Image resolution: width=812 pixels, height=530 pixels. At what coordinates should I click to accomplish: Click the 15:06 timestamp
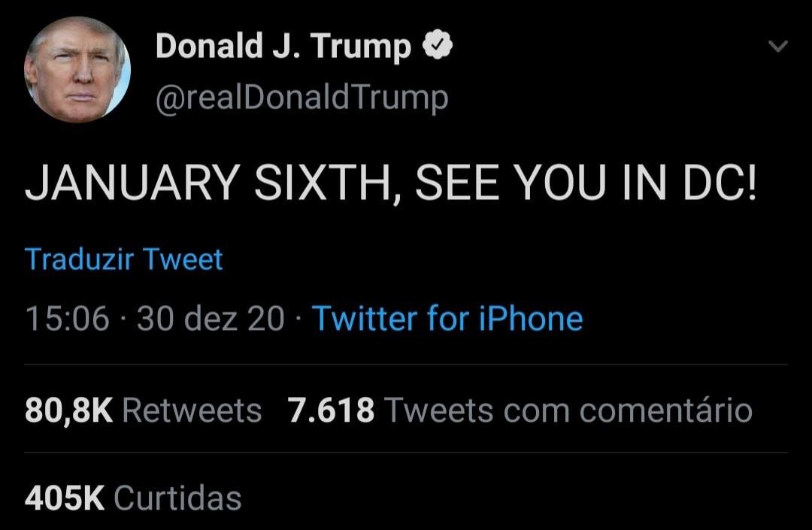pos(68,318)
